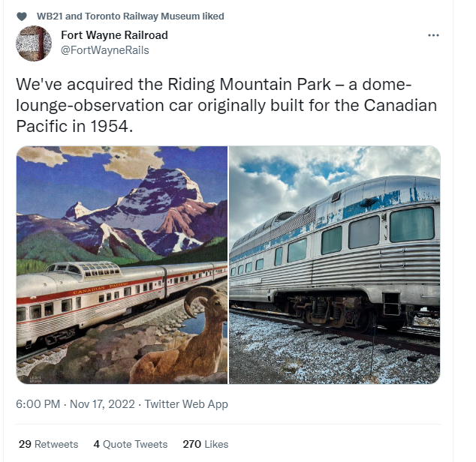
Task: View the 4 Quote Tweets list
Action: pyautogui.click(x=131, y=444)
